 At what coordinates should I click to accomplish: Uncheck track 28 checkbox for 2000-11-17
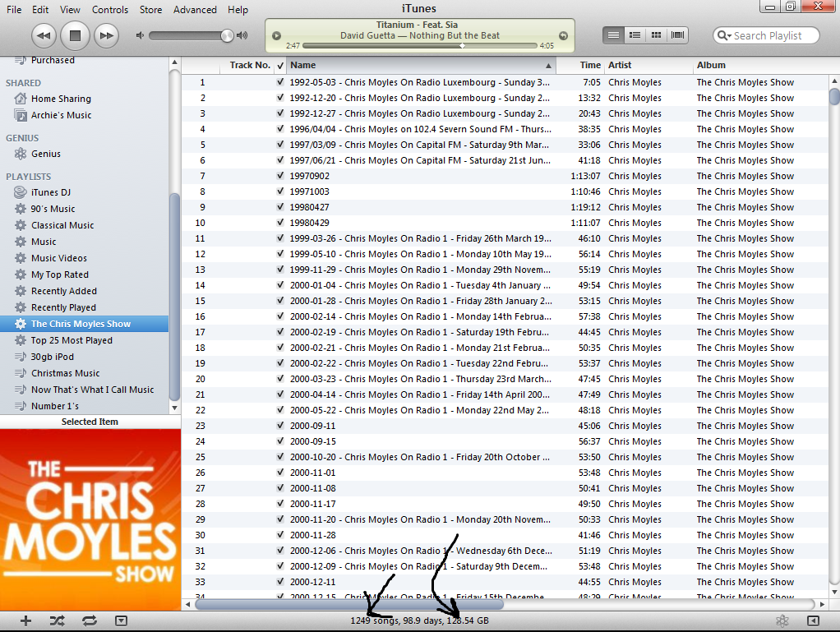coord(280,504)
